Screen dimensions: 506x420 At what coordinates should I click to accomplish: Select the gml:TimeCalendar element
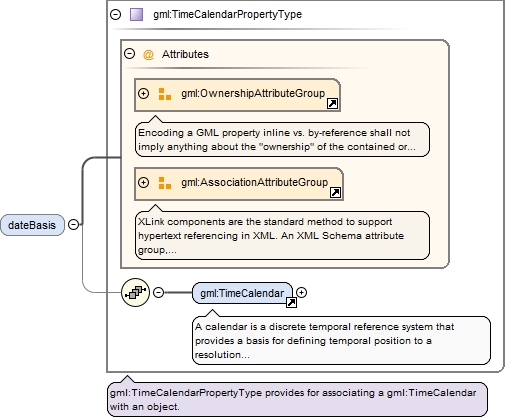pyautogui.click(x=242, y=293)
